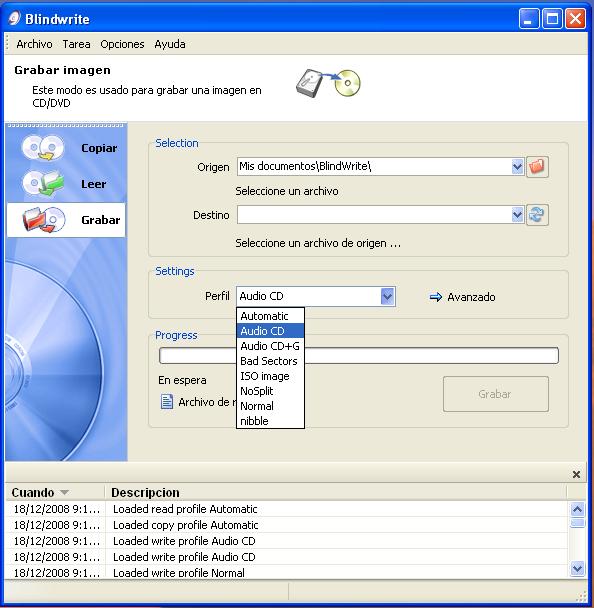Collapse the Perfil dropdown arrow
The image size is (594, 608).
tap(387, 297)
